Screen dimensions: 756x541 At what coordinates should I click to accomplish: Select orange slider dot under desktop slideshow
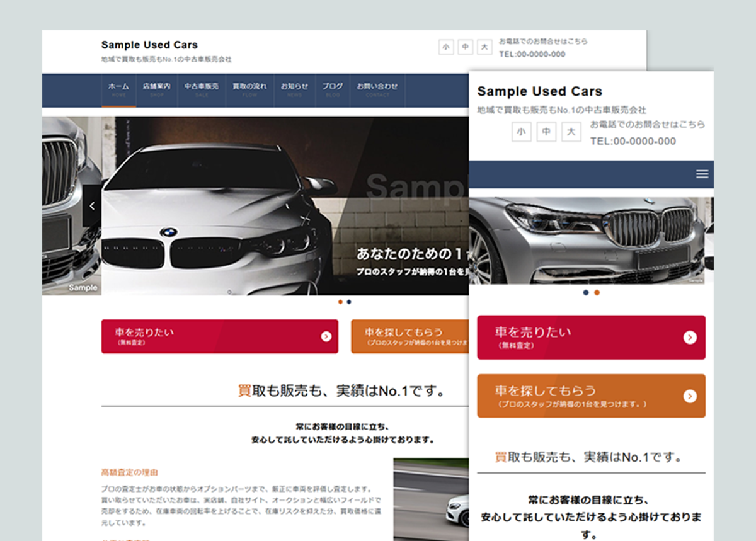click(341, 302)
